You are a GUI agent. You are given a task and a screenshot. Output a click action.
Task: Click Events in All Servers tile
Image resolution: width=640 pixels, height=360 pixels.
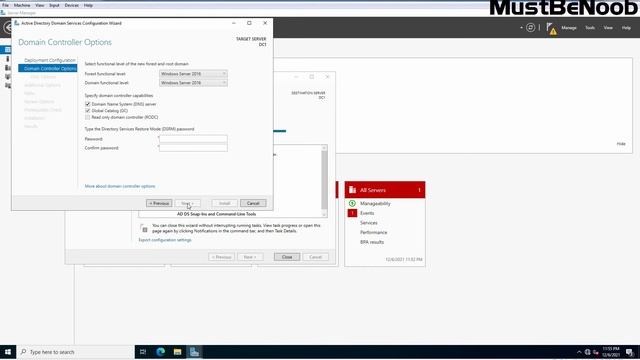[367, 213]
